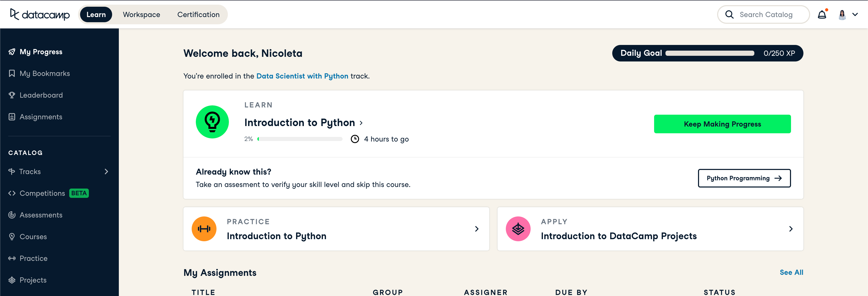Switch to the Workspace tab
The height and width of the screenshot is (296, 868).
coord(142,14)
